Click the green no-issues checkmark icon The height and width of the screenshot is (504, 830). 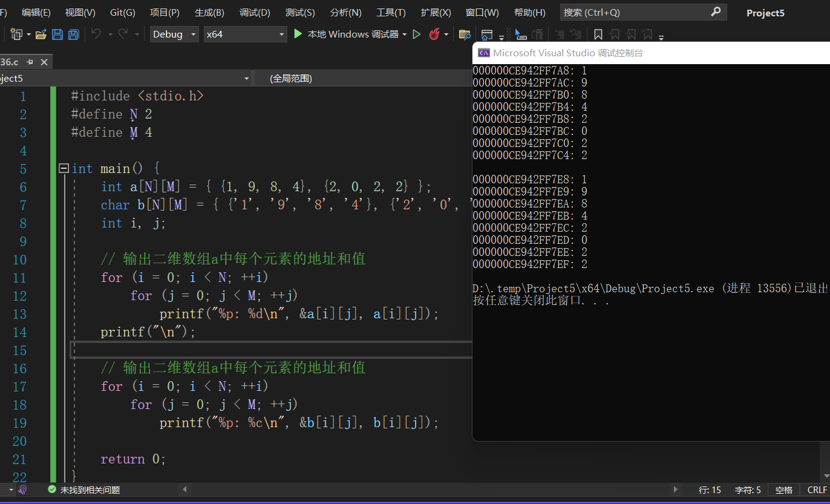52,489
